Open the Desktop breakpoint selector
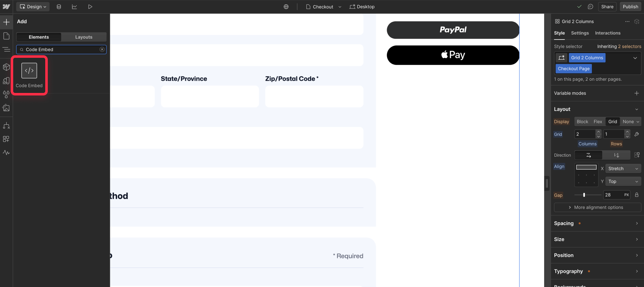 (362, 7)
